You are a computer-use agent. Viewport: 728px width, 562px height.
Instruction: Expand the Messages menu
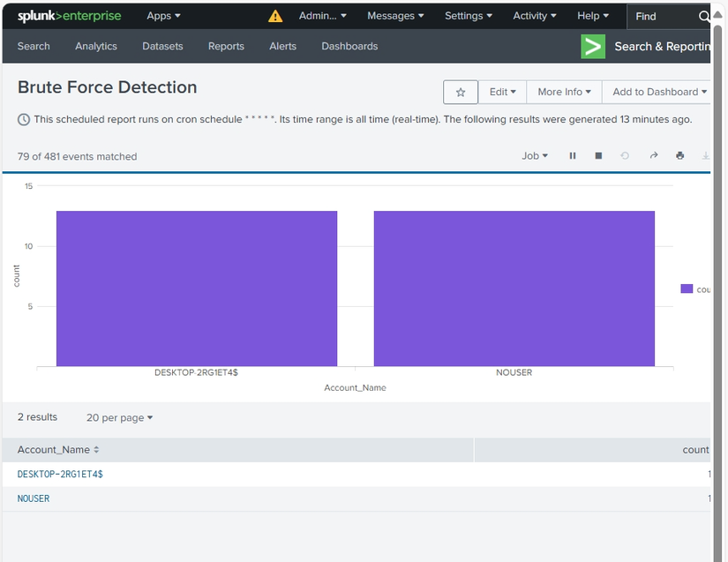395,16
